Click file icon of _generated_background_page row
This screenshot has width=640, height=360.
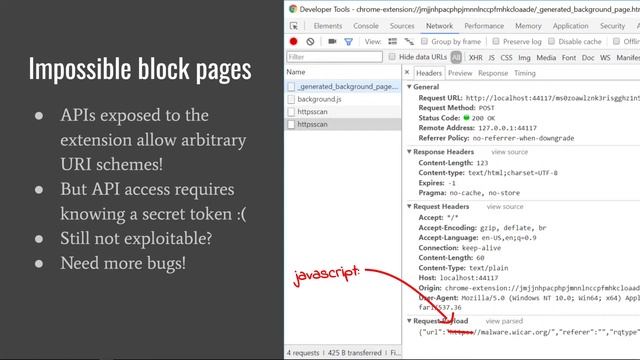[291, 87]
